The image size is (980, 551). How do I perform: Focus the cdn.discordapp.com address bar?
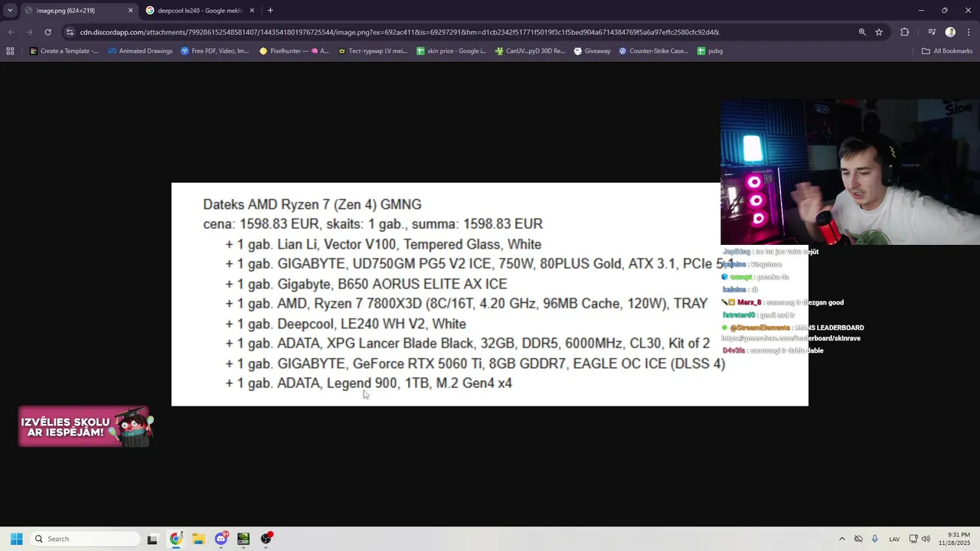(398, 32)
